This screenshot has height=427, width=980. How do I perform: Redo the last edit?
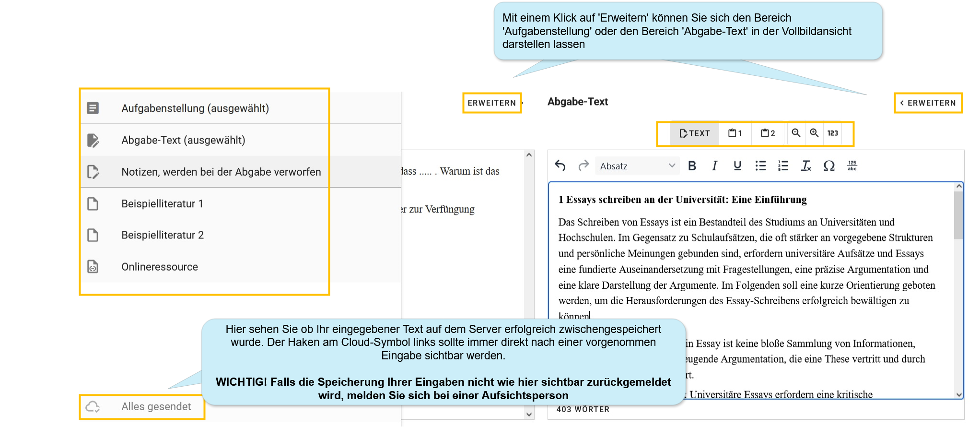pyautogui.click(x=583, y=166)
